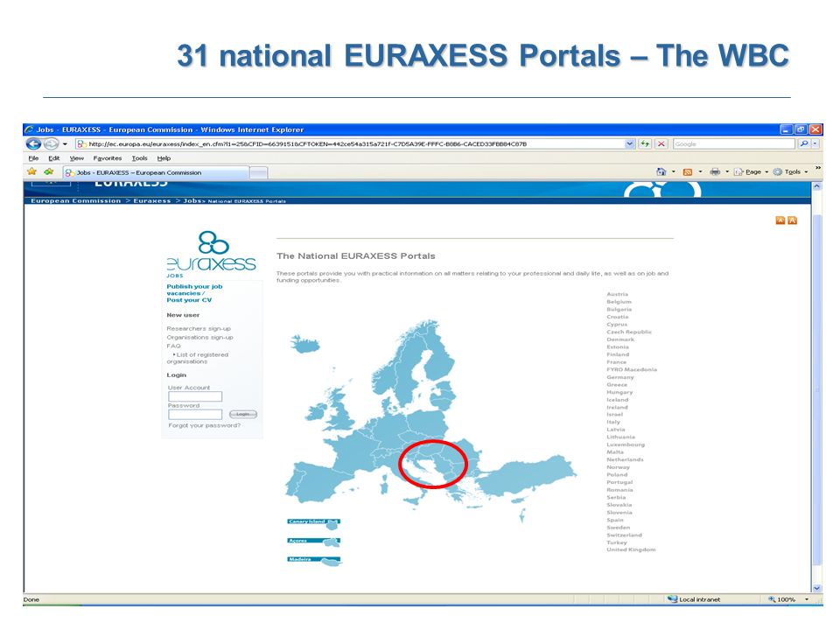Screen dimensions: 840x630
Task: Click the scrollbar down arrow
Action: pyautogui.click(x=817, y=588)
